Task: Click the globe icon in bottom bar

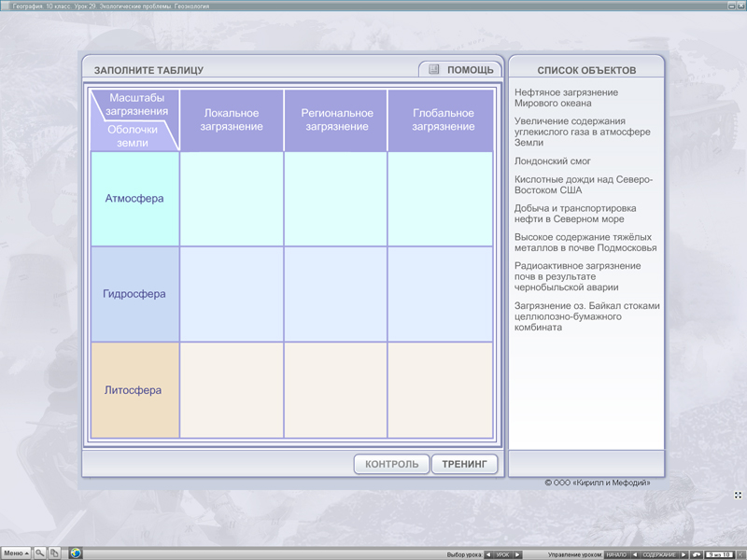Action: 76,553
